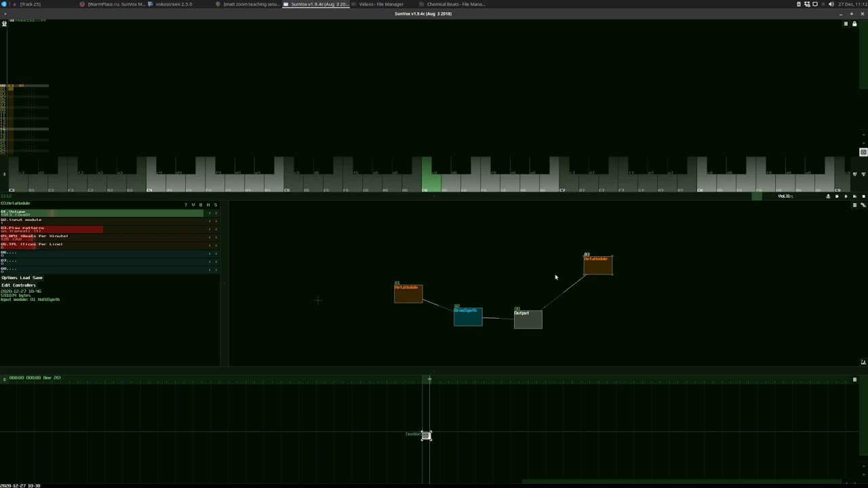Viewport: 868px width, 488px height.
Task: Select the 00 Output module
Action: click(528, 319)
